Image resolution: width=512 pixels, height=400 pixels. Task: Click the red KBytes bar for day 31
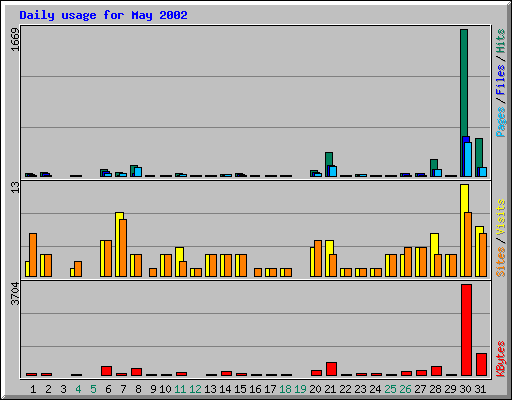481,364
